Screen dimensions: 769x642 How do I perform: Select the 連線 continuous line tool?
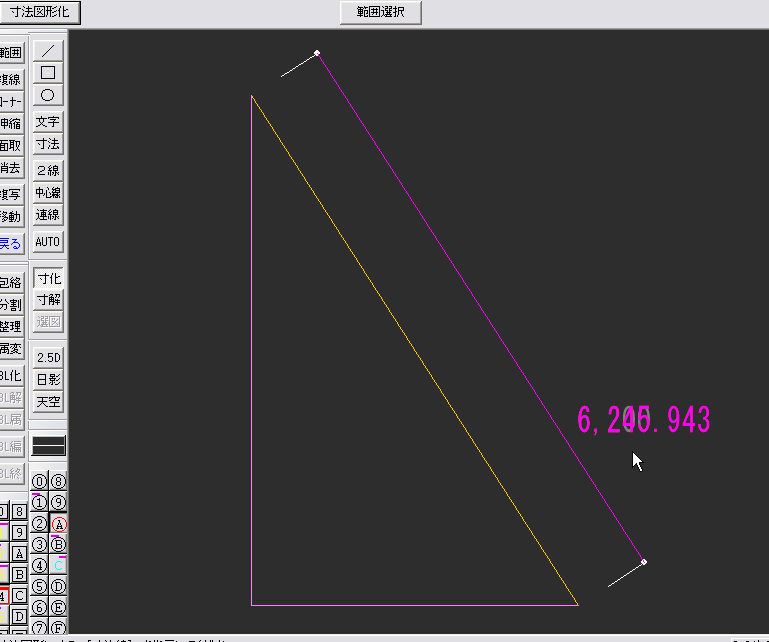[x=48, y=214]
